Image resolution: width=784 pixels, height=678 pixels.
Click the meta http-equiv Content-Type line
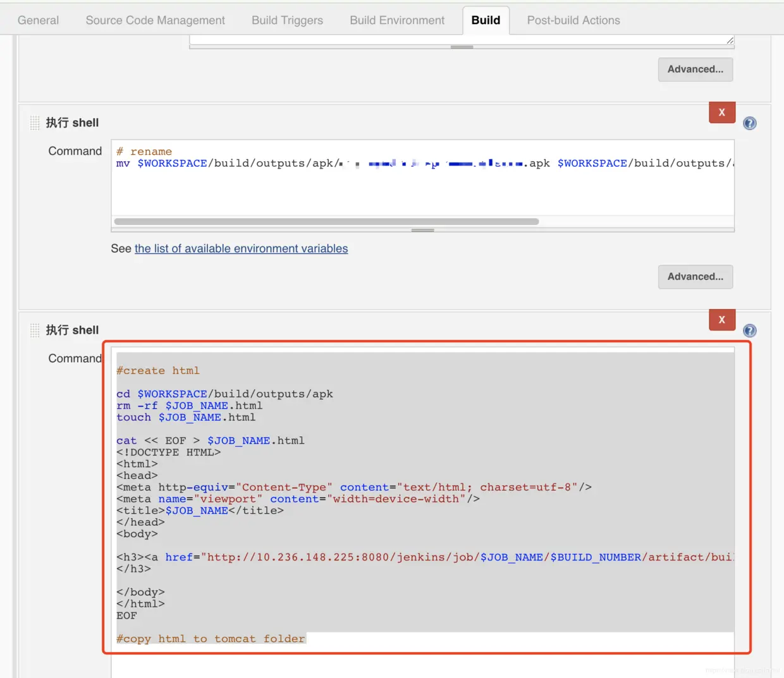pos(354,487)
